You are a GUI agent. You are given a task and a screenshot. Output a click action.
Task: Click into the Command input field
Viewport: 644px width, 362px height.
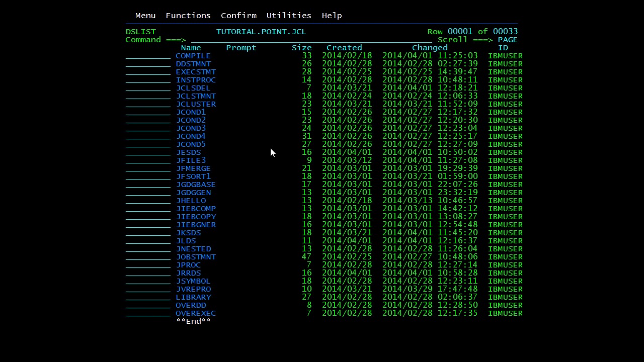[x=311, y=40]
